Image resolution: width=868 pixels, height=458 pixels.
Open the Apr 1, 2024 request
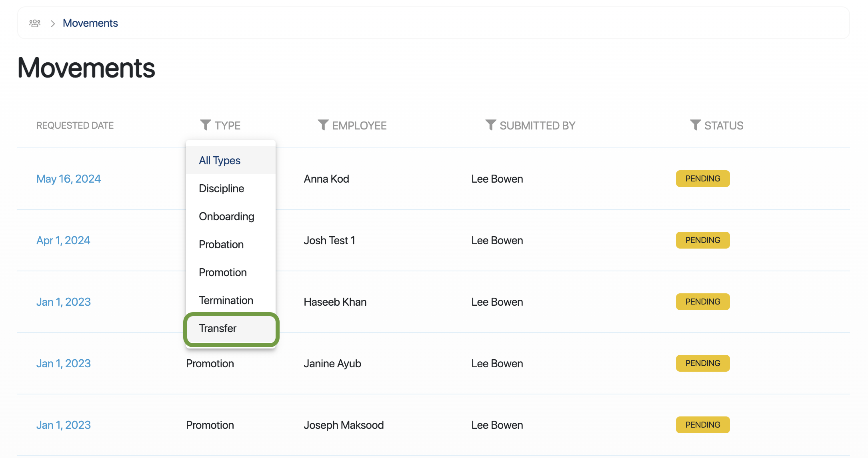click(63, 241)
